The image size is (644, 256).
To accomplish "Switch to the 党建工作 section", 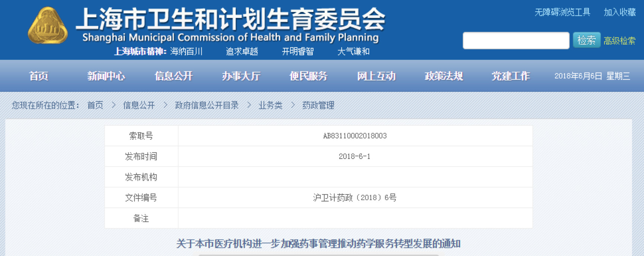I will click(x=511, y=76).
